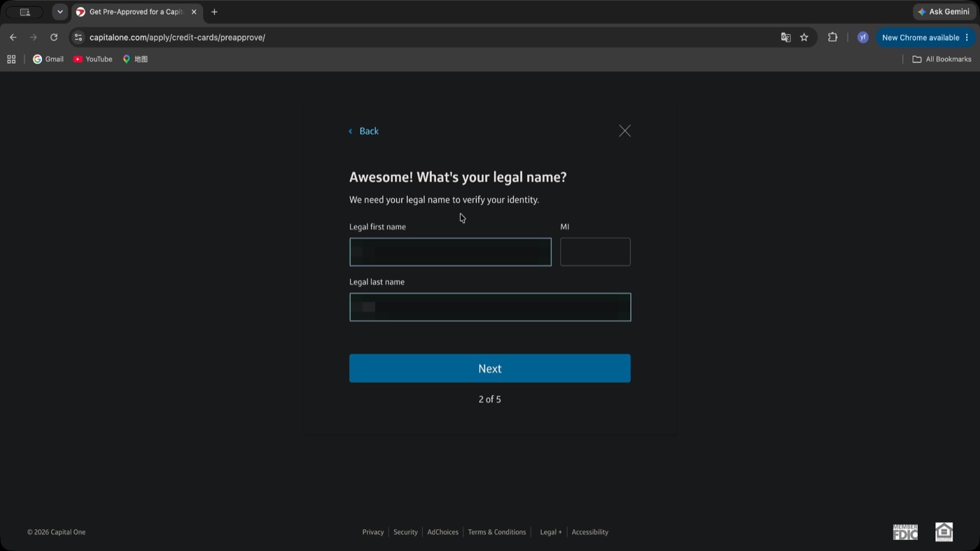The height and width of the screenshot is (551, 980).
Task: Open the Chrome profile avatar
Action: click(862, 37)
